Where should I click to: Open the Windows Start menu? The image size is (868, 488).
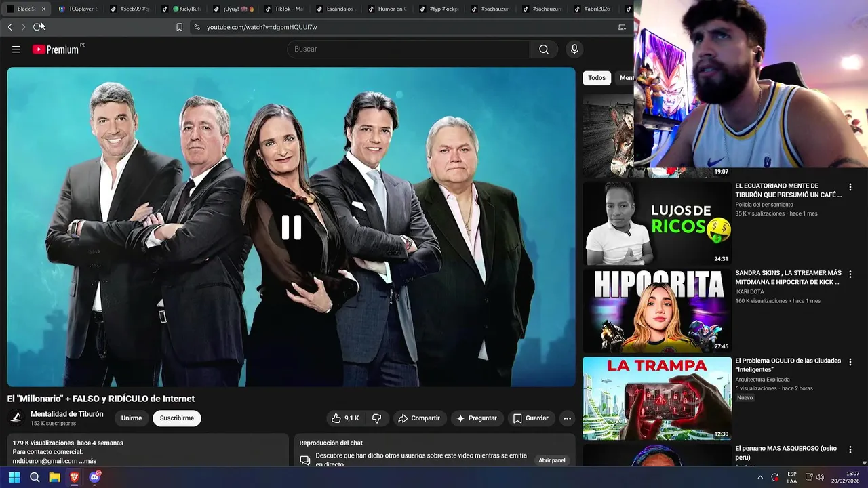coord(14,477)
